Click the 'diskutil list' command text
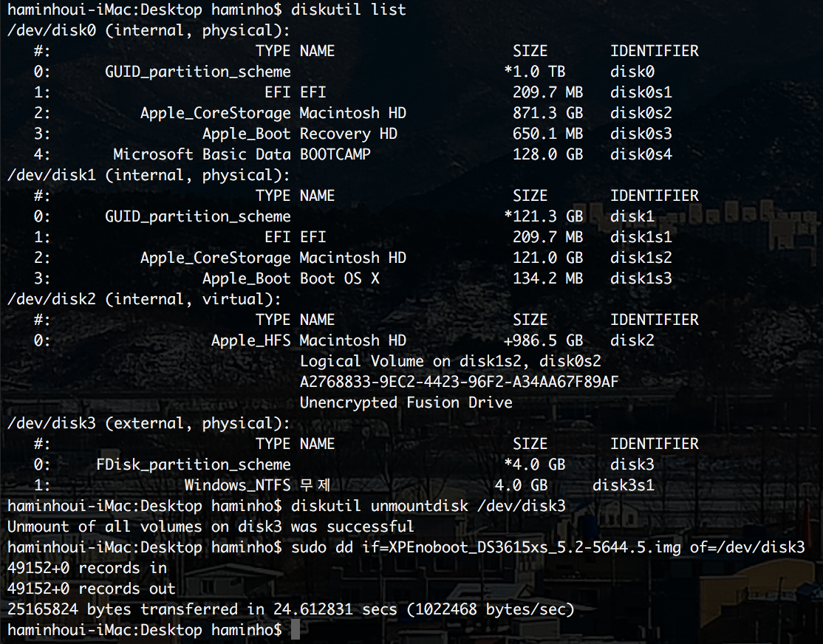The height and width of the screenshot is (644, 823). pyautogui.click(x=348, y=9)
